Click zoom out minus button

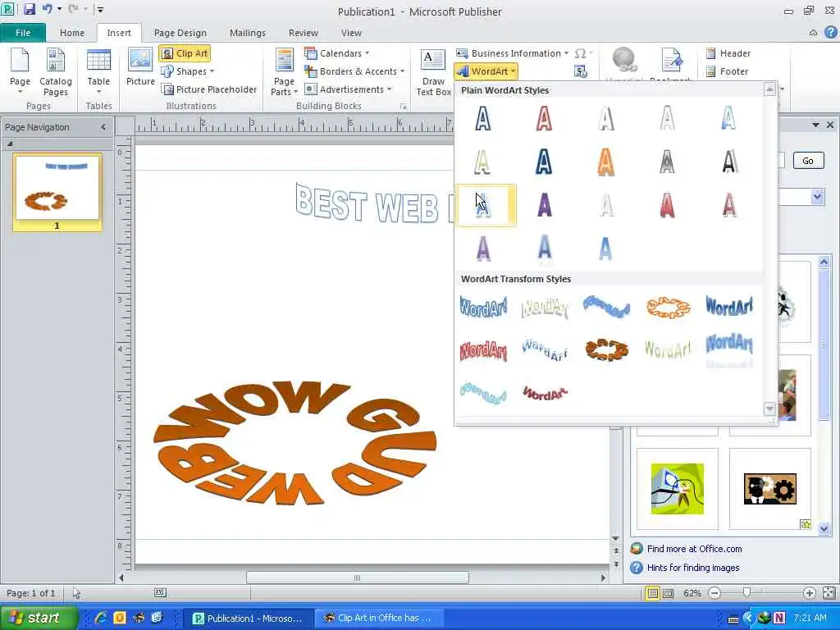(714, 593)
